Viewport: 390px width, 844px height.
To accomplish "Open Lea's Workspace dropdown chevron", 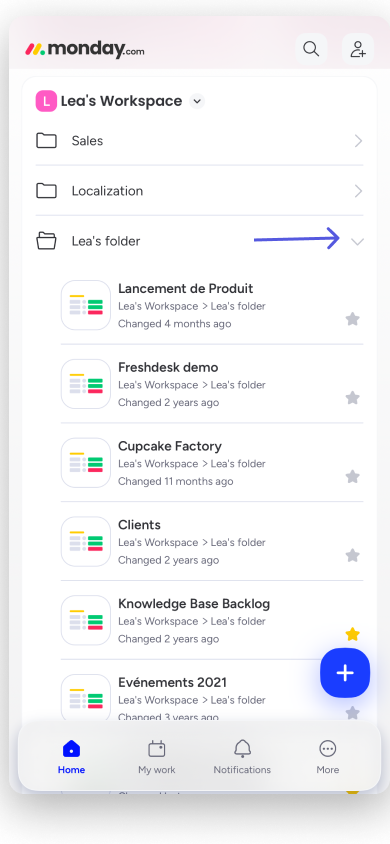I will click(197, 101).
